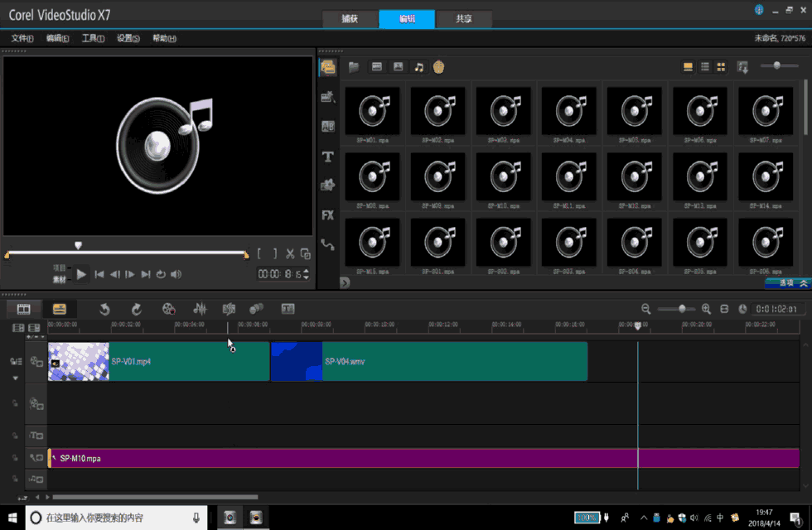Select the SP-V04.wmv clip on timeline

(429, 361)
